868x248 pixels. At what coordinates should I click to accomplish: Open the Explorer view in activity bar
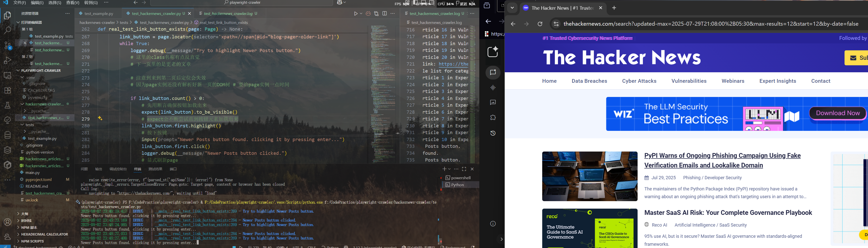7,15
